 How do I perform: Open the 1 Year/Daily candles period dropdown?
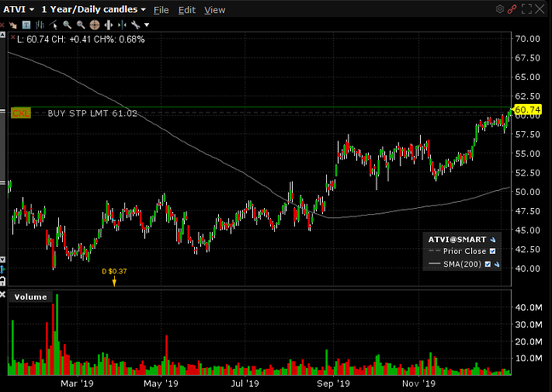coord(94,9)
